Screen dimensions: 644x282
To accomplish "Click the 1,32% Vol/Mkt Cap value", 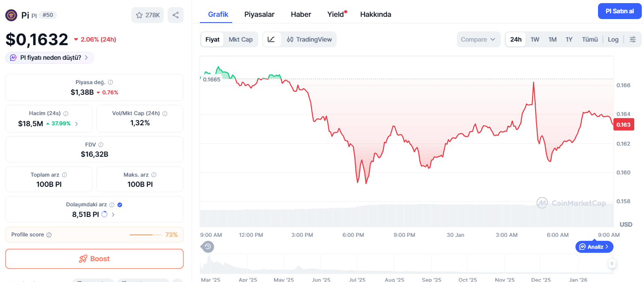I will tap(140, 123).
